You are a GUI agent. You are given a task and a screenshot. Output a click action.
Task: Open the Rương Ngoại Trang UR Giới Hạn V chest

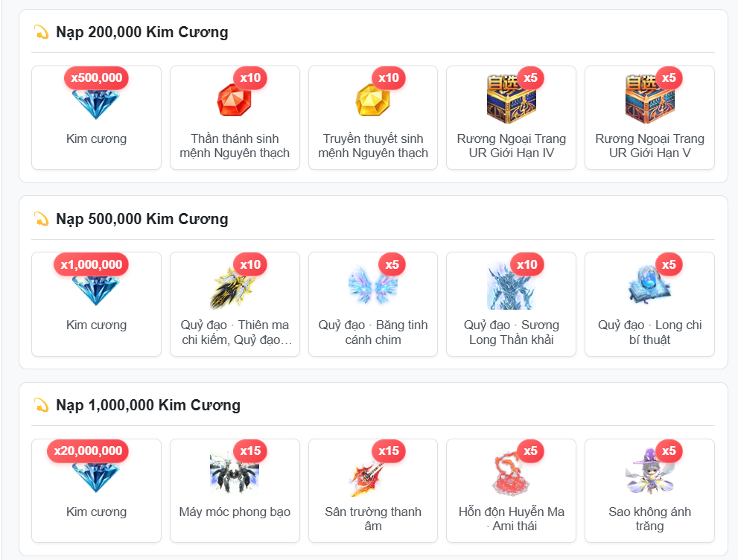(x=649, y=99)
